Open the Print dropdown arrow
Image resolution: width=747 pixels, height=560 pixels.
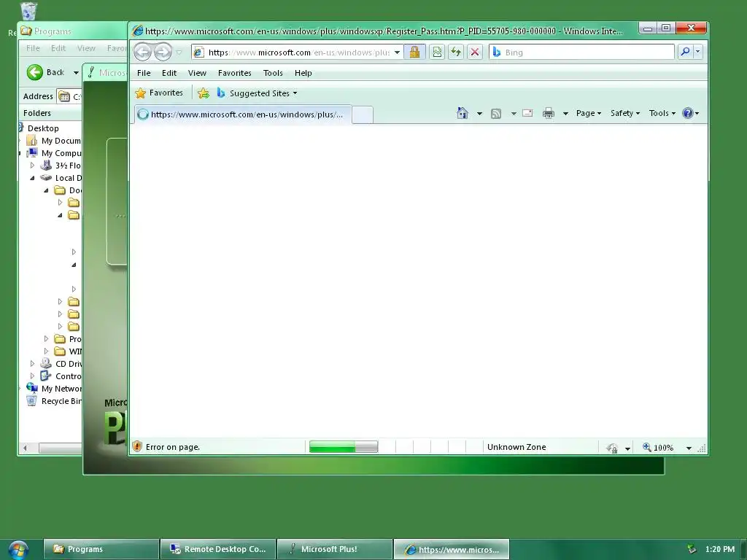coord(565,113)
